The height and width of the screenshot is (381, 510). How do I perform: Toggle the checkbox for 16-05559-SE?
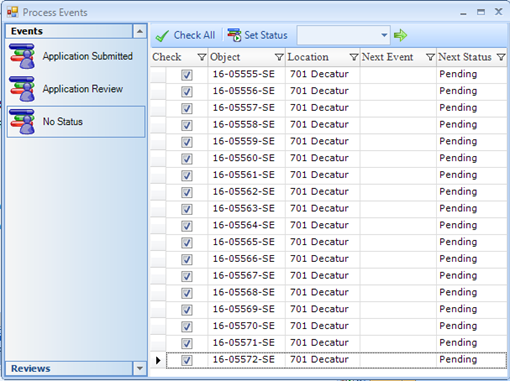(x=187, y=142)
